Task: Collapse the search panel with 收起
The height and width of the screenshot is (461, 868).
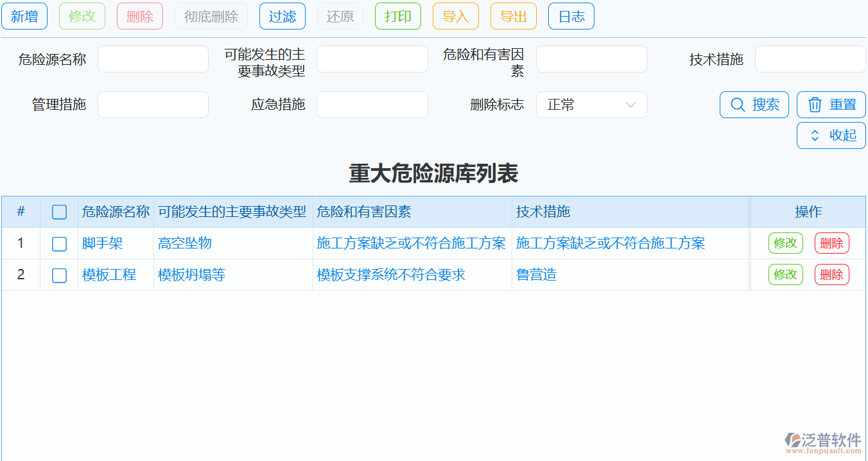Action: click(831, 135)
